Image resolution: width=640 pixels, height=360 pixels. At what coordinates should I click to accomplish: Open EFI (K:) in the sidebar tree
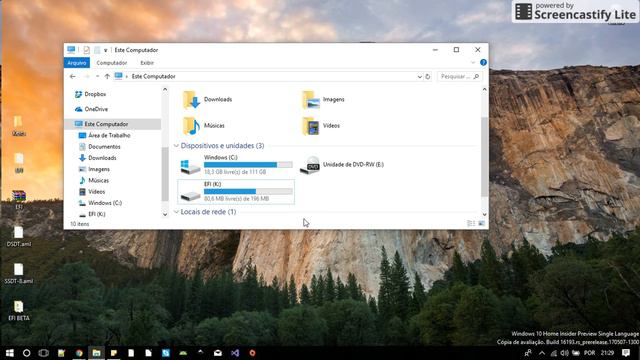(92, 214)
